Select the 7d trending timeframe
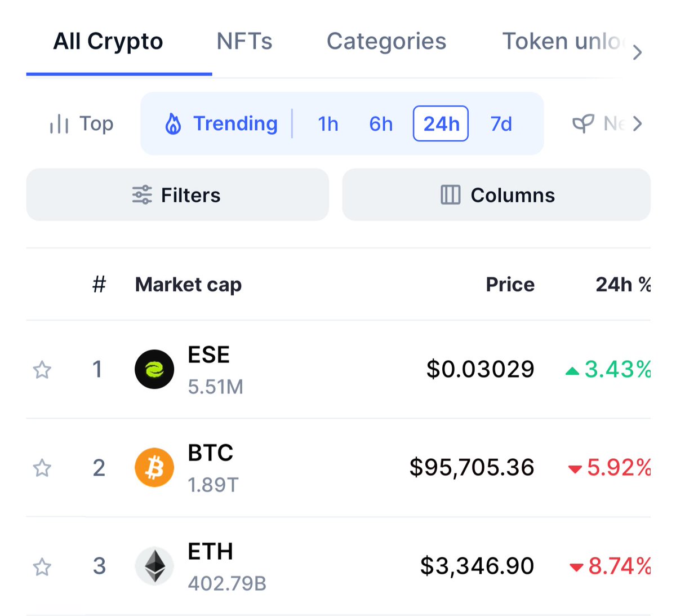 coord(501,123)
